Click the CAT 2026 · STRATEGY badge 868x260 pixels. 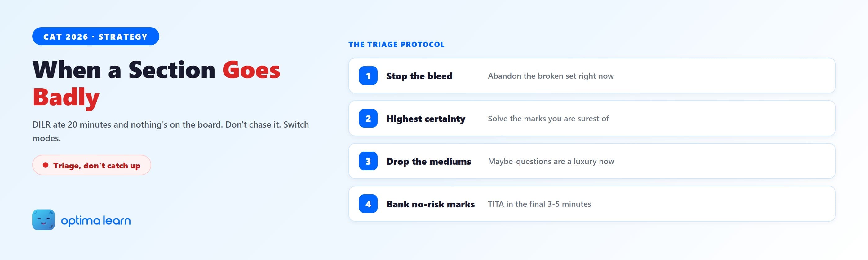tap(96, 36)
